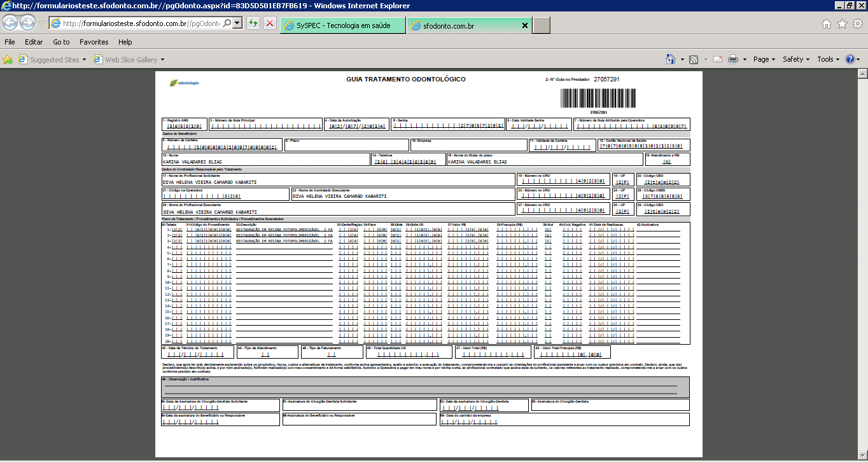Click beneficiary name KARINA VALADARES ELIAS in field 13
The image size is (868, 463).
[192, 162]
